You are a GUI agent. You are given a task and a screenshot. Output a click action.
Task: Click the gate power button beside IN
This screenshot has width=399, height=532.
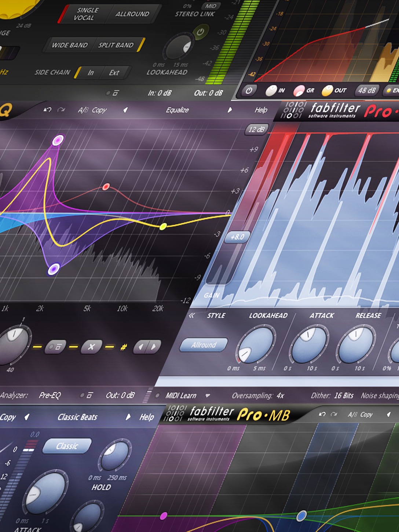click(249, 90)
